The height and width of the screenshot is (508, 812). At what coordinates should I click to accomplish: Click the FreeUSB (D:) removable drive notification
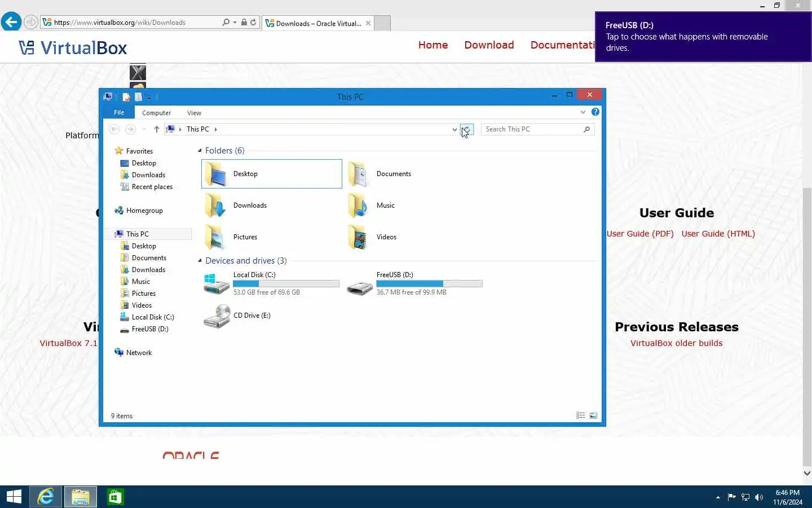[703, 37]
